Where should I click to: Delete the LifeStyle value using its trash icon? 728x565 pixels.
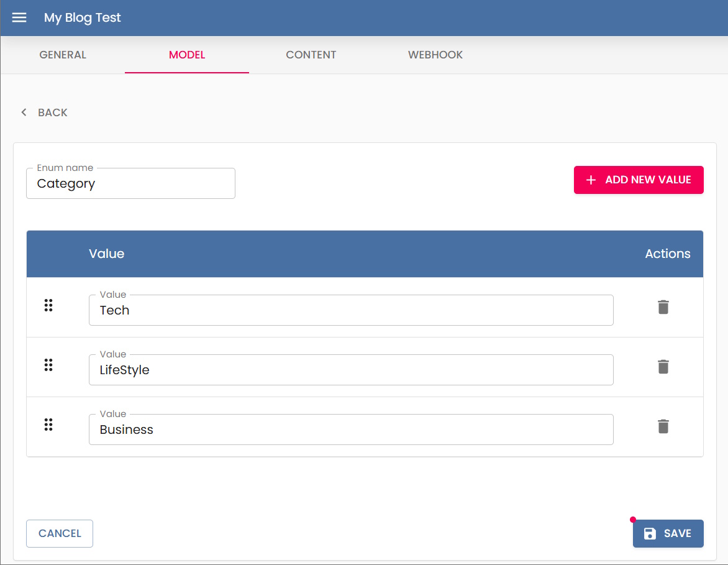pyautogui.click(x=663, y=366)
